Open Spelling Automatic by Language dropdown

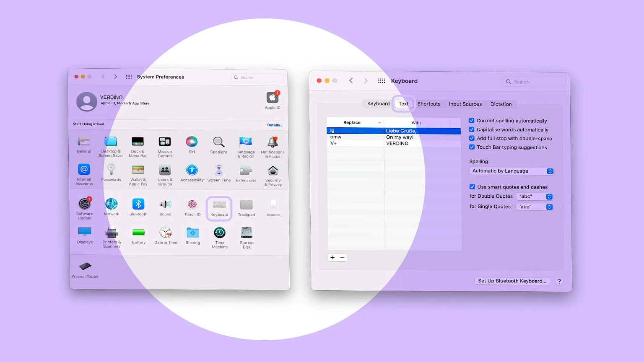(512, 171)
